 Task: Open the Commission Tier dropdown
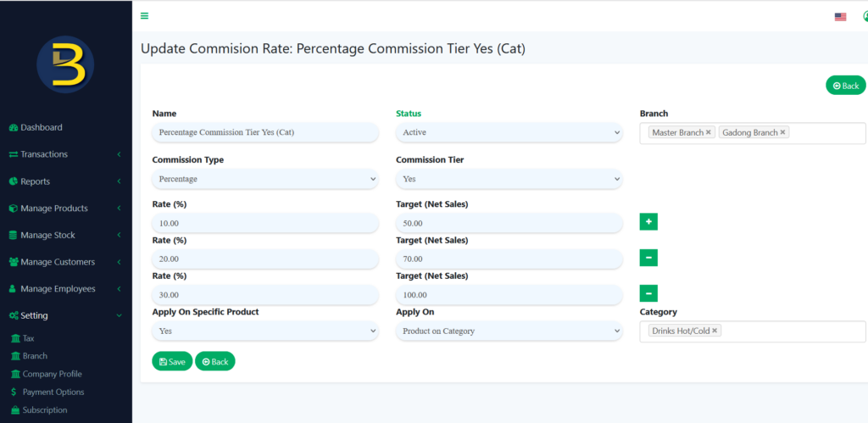pos(509,179)
